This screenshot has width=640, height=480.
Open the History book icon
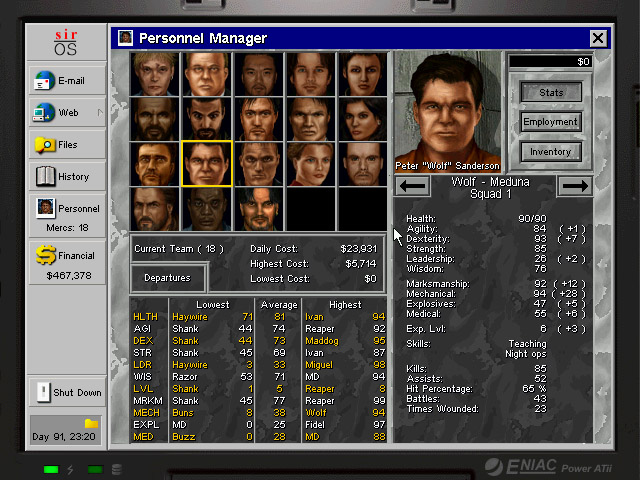point(45,176)
